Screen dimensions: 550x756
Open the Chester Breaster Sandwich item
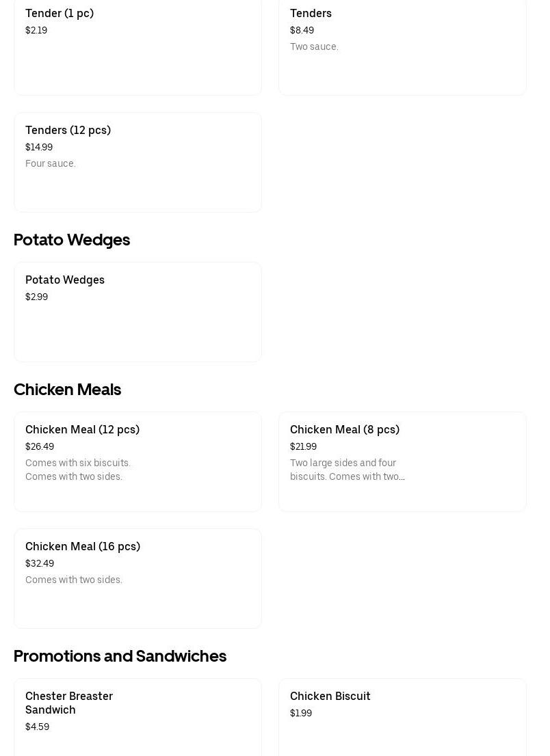point(137,714)
